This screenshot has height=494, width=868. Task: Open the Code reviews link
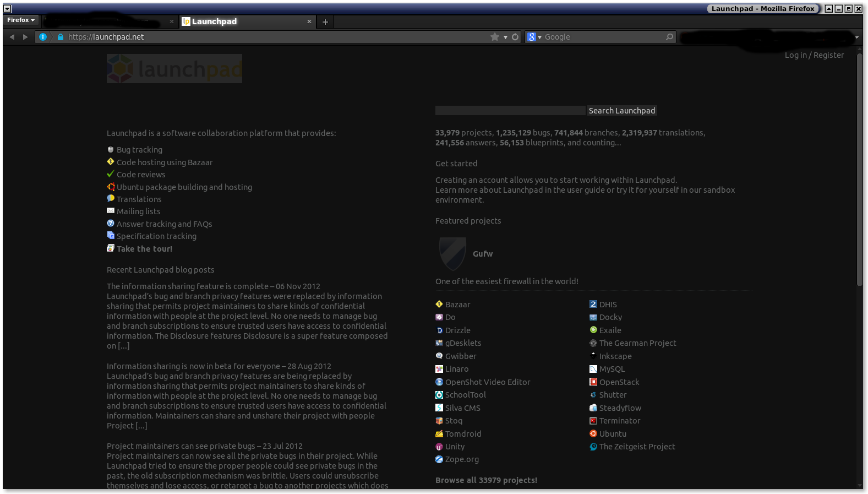(141, 175)
